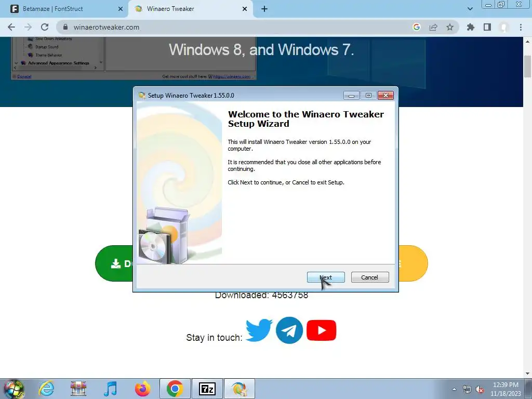Select the Winaero Tweaker browser tab
This screenshot has width=532, height=399.
[190, 9]
